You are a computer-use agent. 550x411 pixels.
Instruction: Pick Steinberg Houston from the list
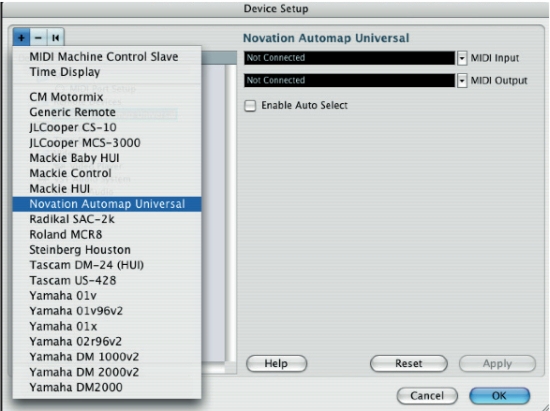click(x=107, y=250)
